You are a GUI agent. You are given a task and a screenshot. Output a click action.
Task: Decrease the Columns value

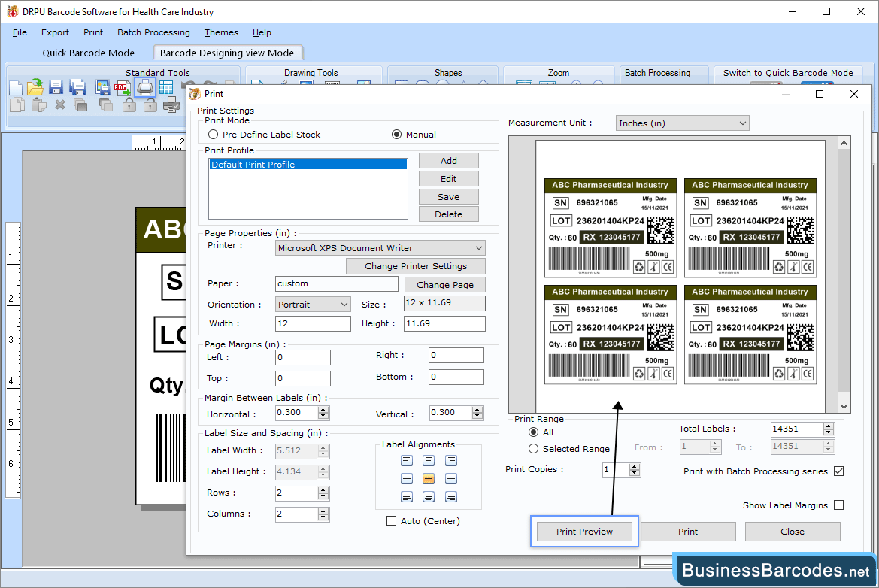tap(323, 517)
